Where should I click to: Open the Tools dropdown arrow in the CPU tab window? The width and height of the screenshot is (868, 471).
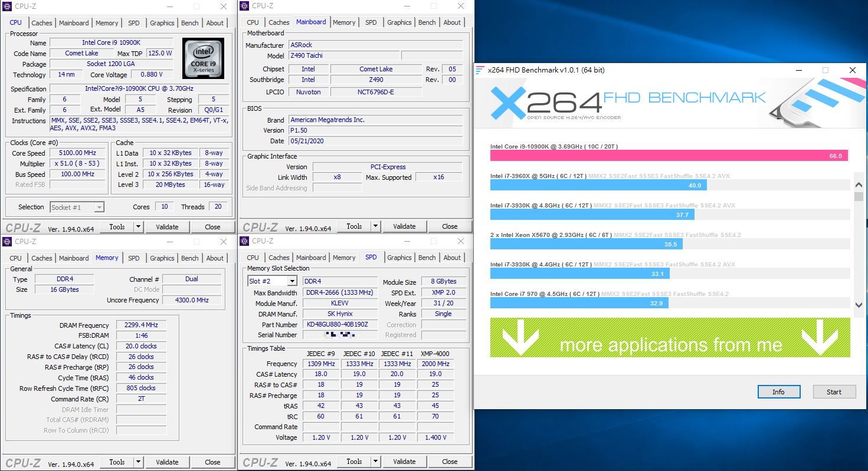tap(138, 227)
